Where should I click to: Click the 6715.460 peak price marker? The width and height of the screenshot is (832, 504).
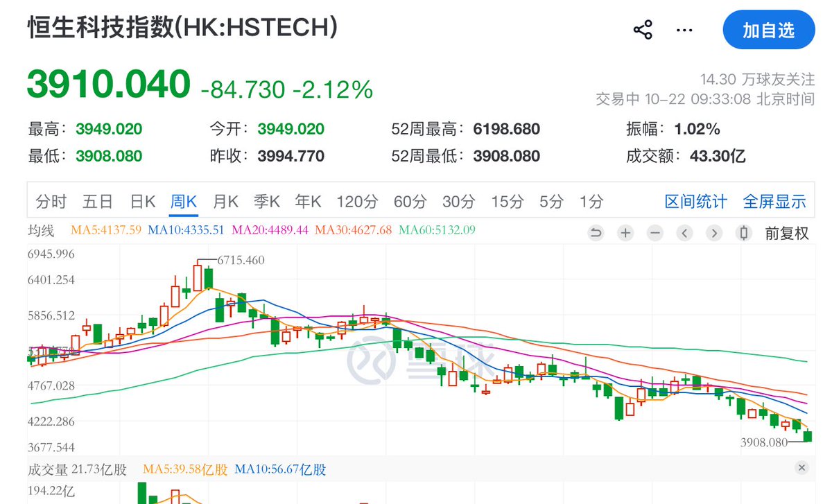pos(241,261)
